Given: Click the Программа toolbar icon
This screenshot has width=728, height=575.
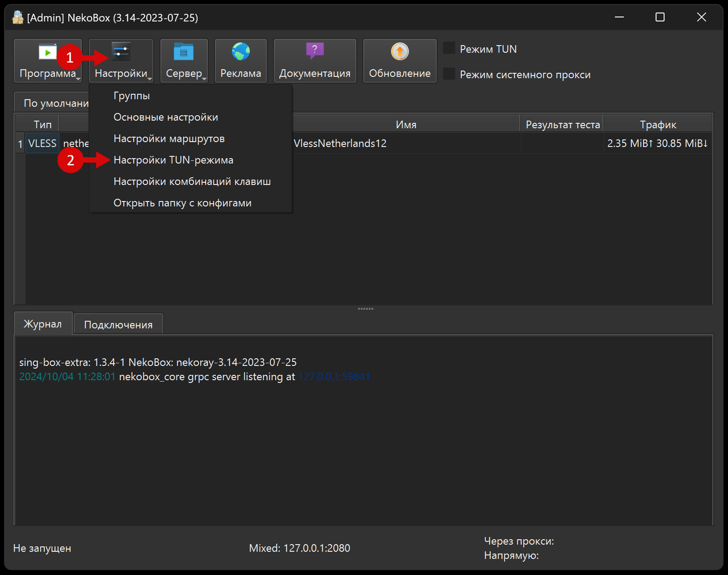Looking at the screenshot, I should pos(47,52).
